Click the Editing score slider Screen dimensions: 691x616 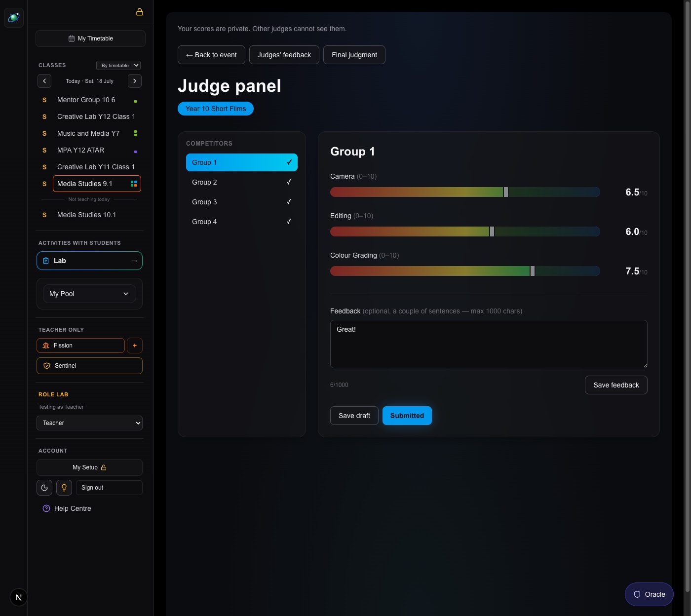(465, 231)
